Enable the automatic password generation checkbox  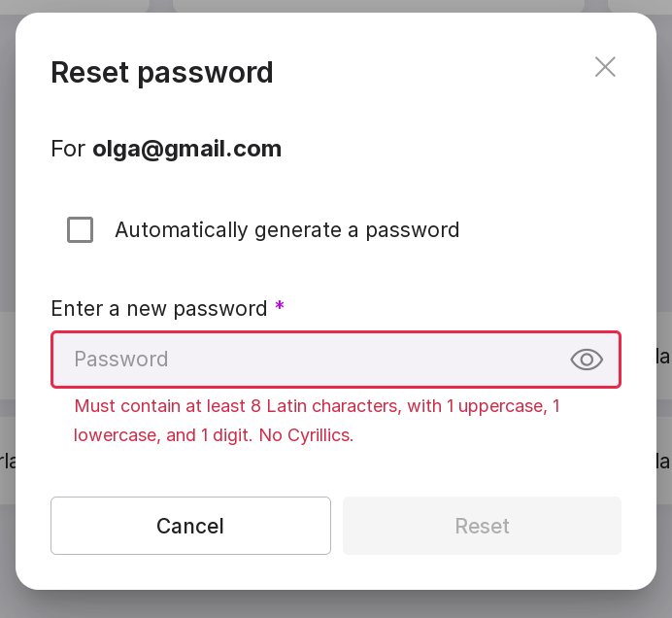(80, 230)
